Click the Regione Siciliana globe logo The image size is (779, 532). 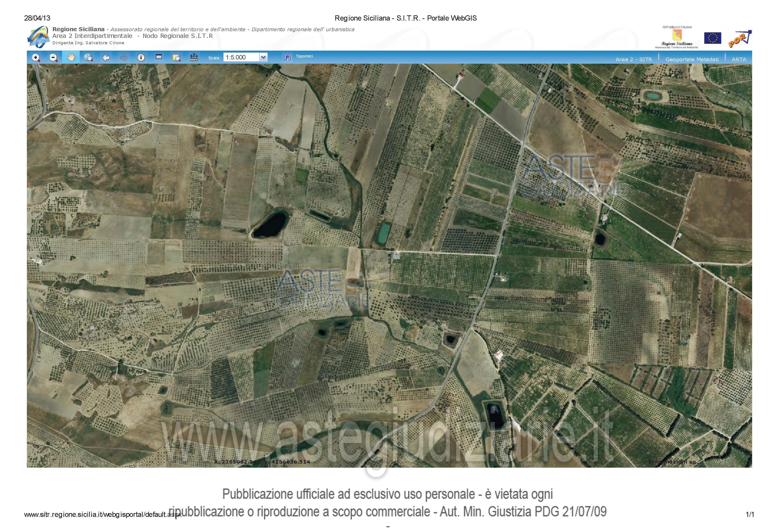[38, 37]
